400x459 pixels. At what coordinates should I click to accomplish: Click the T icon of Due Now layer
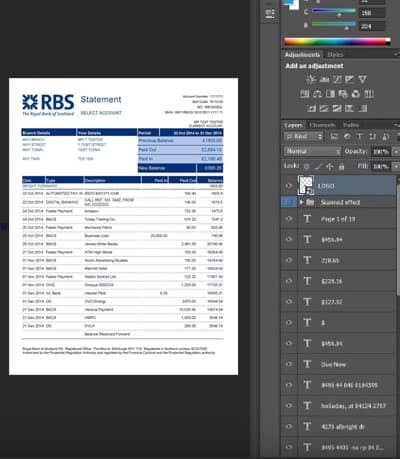click(307, 364)
